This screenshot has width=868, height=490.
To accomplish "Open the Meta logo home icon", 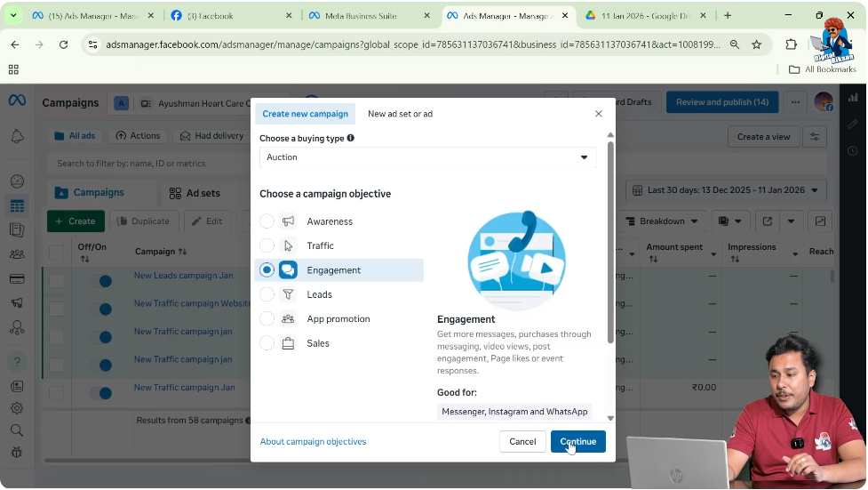I will point(17,100).
